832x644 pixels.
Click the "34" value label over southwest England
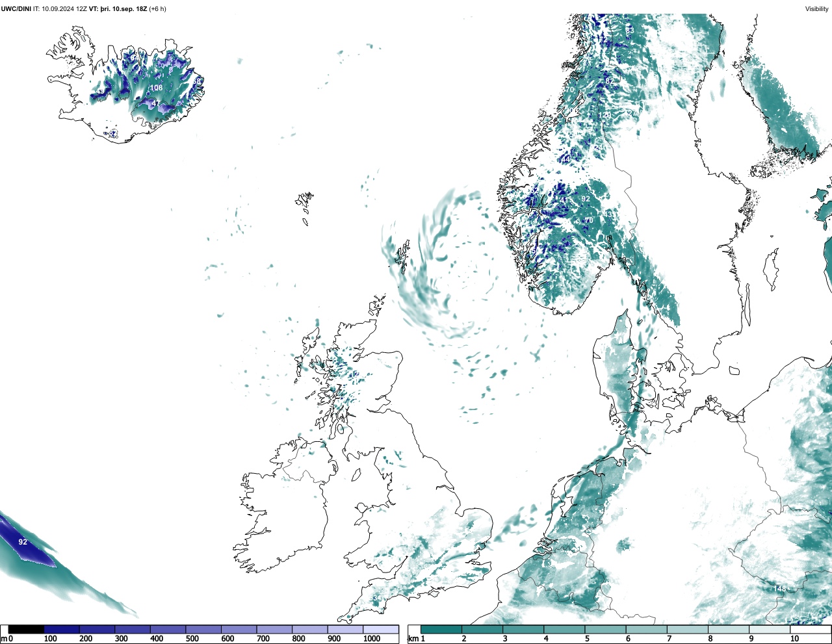[377, 598]
